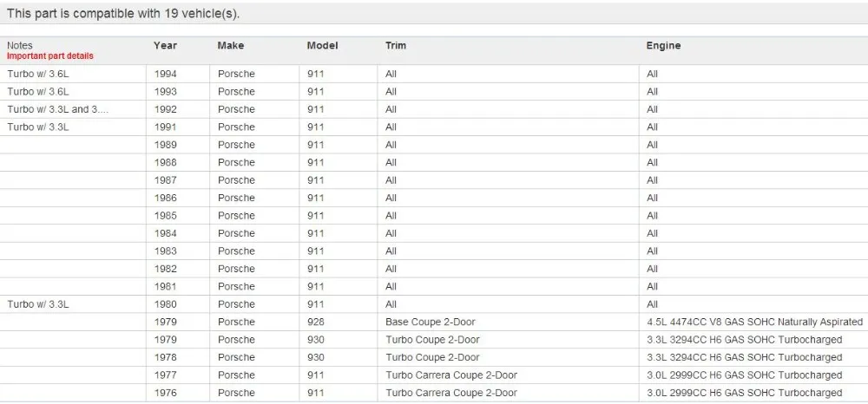Click 'Porsche' make in the 1994 row
Screen dimensions: 868x404
(236, 74)
